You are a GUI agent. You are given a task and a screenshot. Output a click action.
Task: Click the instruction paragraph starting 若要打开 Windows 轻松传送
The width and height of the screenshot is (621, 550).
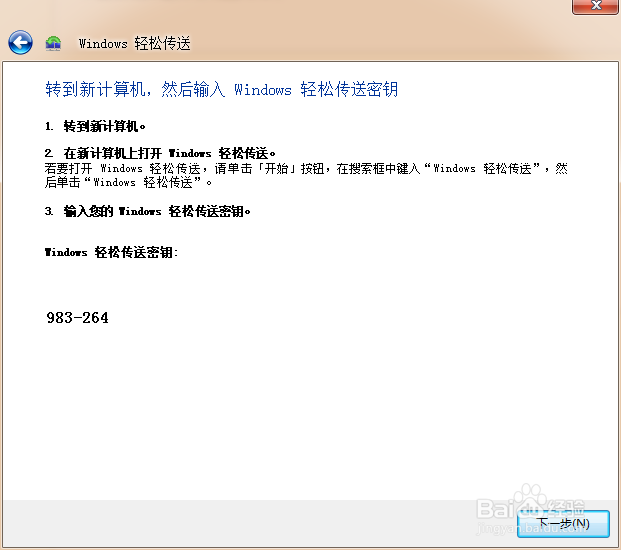[x=306, y=175]
